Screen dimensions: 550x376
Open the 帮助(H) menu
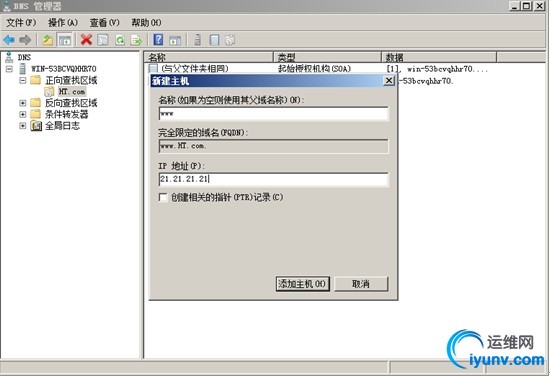pos(146,23)
